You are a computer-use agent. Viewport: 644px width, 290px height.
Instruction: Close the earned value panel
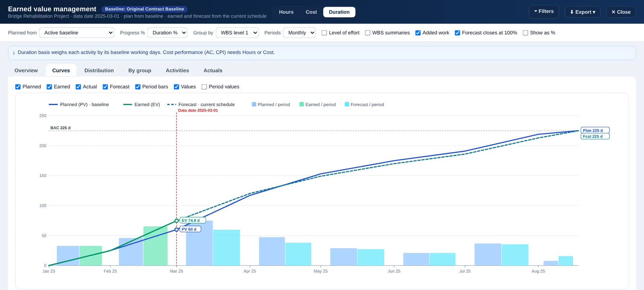pos(621,12)
